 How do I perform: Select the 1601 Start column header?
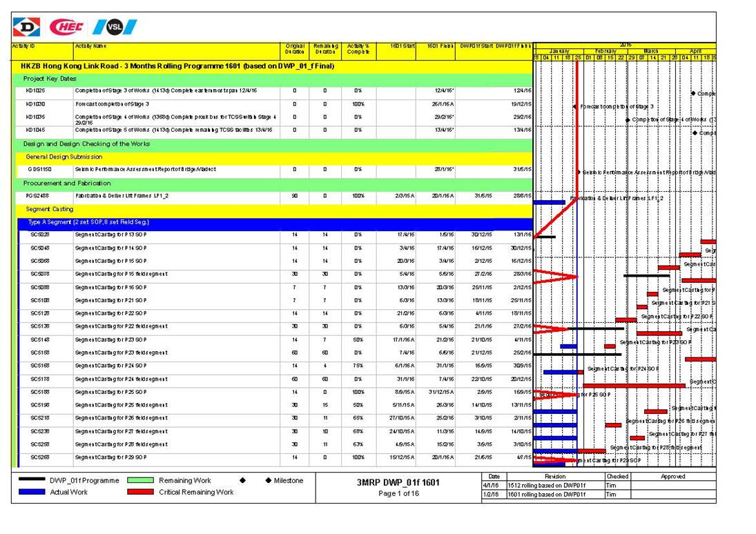pos(396,51)
